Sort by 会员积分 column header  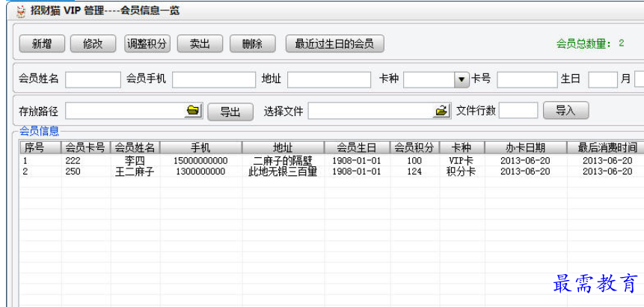[414, 148]
